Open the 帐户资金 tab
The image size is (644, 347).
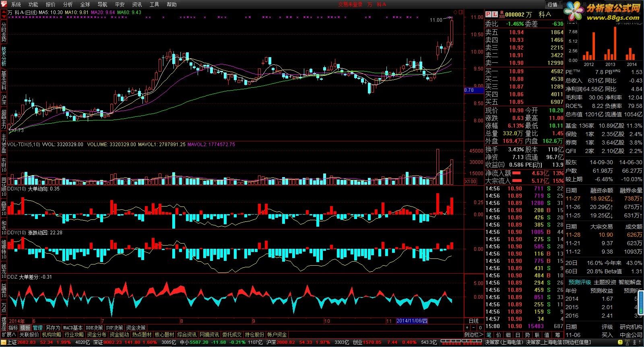click(277, 335)
